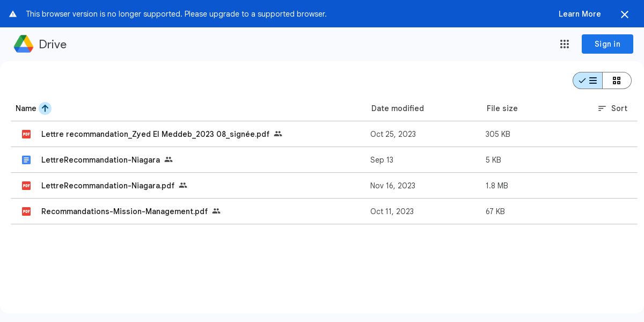Click the Oct 11, 2023 date
This screenshot has width=644, height=322.
click(392, 211)
